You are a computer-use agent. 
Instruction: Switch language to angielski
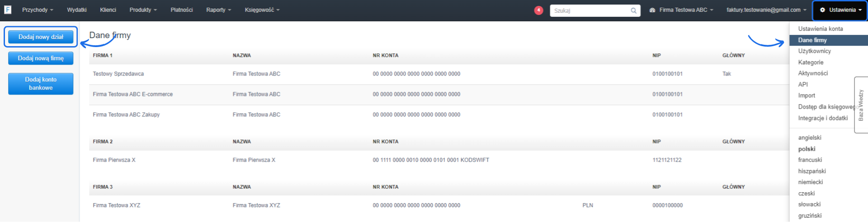tap(810, 138)
